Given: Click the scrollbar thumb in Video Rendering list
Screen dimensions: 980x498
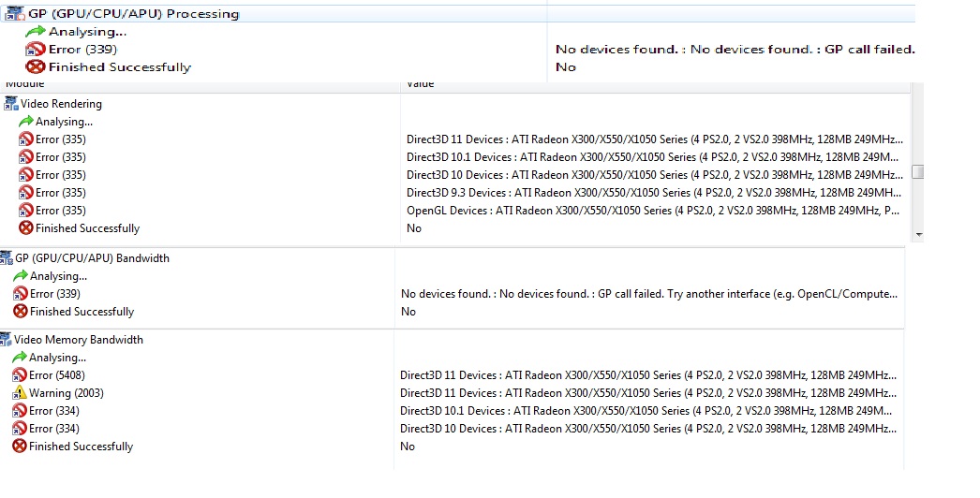Looking at the screenshot, I should coord(918,172).
